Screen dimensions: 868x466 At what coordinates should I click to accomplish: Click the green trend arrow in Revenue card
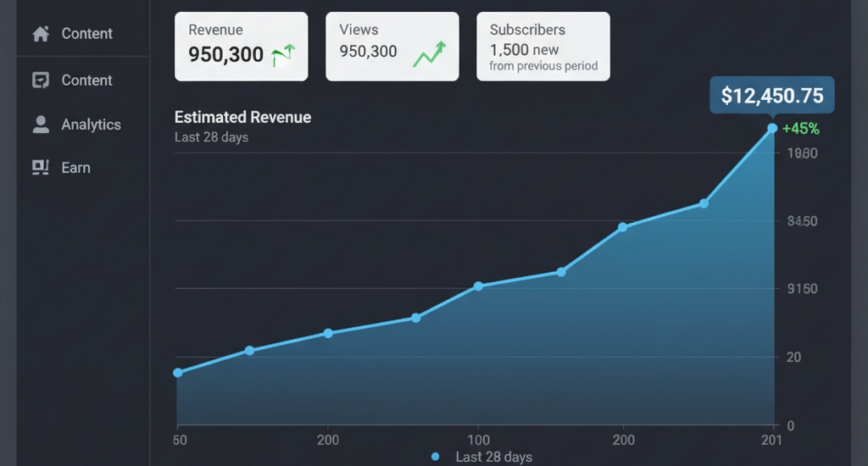click(x=283, y=56)
